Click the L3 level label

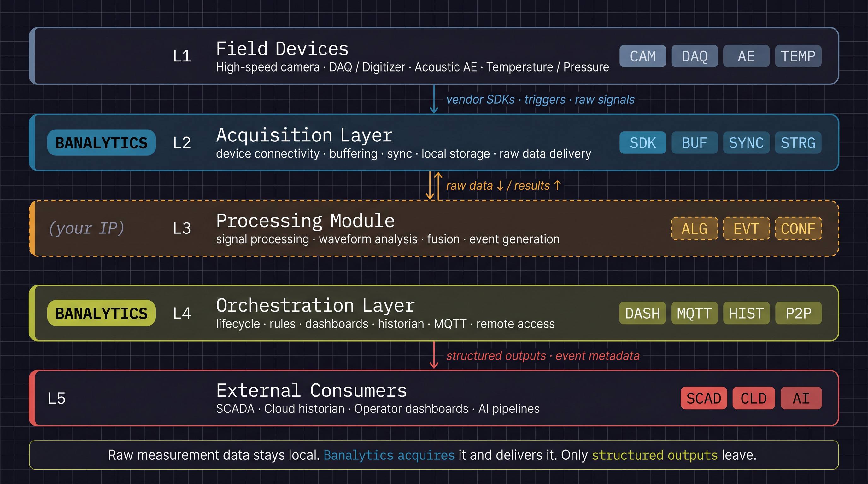tap(182, 228)
